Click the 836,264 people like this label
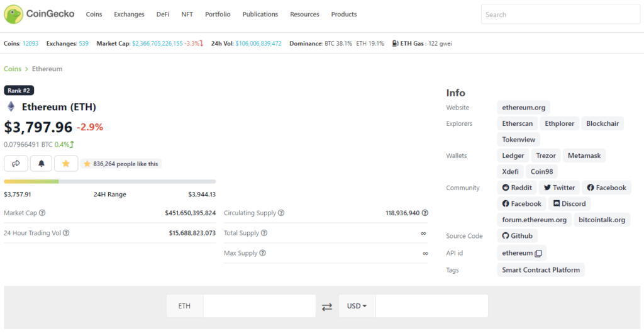Image resolution: width=644 pixels, height=333 pixels. (x=121, y=164)
